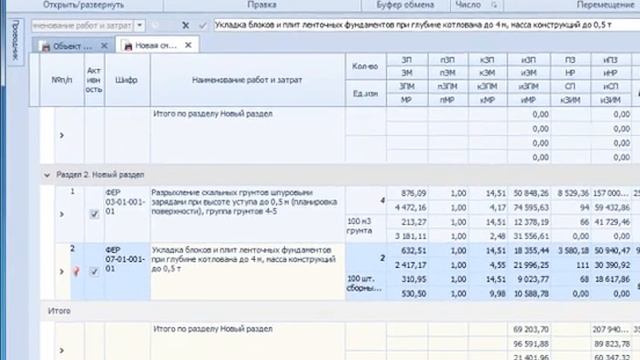Select cipher cell ФЕР 03-01-001-01
640x360 pixels.
[x=127, y=214]
